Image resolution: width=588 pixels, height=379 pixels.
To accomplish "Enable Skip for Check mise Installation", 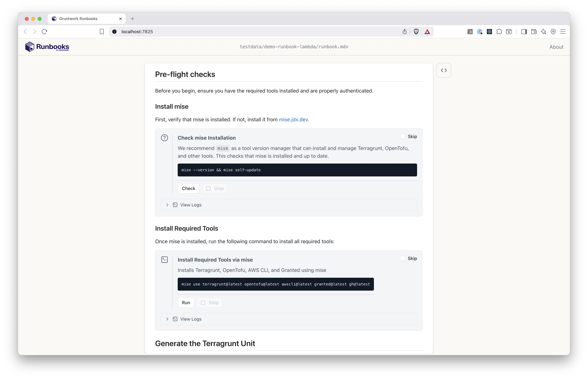I will point(403,136).
